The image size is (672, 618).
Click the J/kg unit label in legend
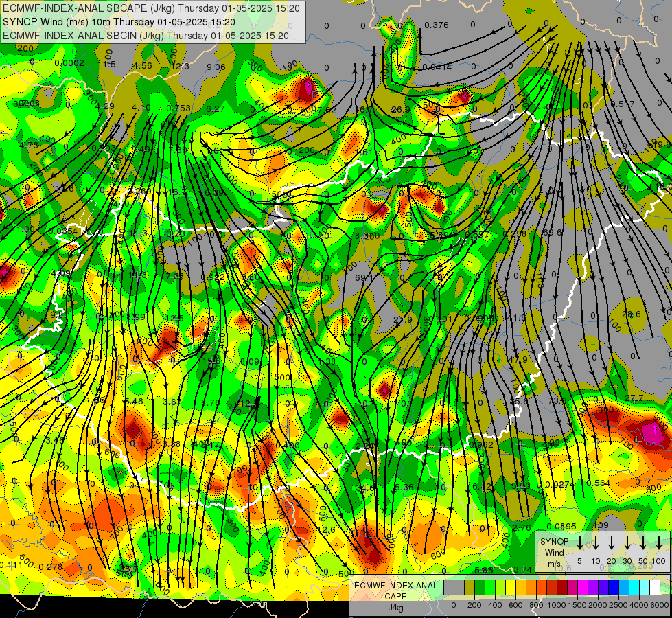pos(395,608)
